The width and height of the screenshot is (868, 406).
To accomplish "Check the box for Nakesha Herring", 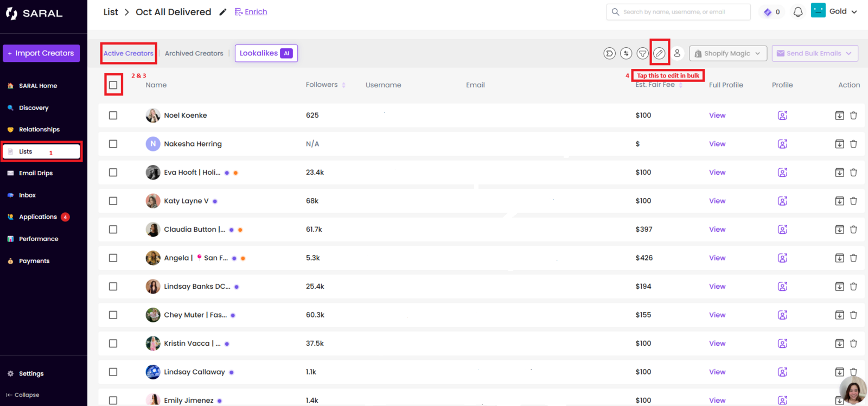I will point(113,144).
